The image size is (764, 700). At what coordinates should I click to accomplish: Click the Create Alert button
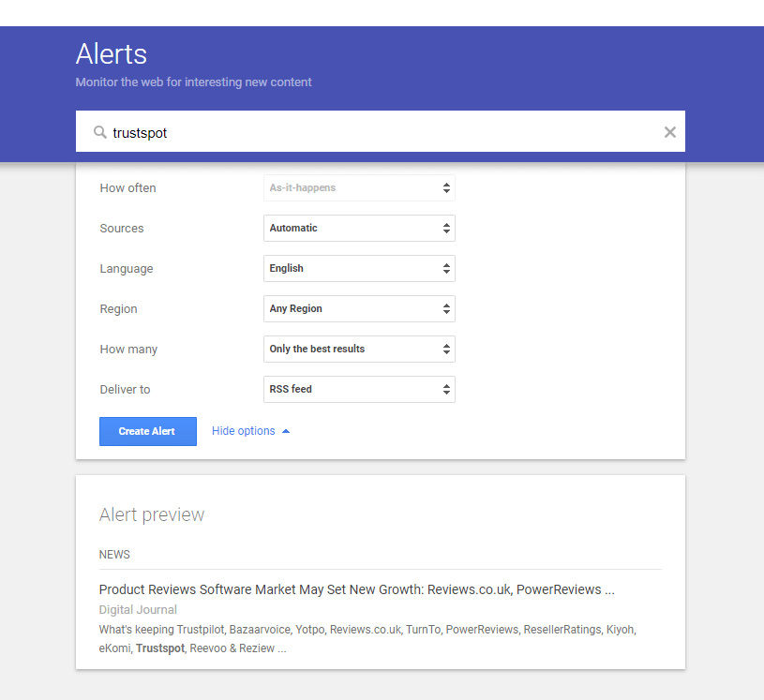148,432
